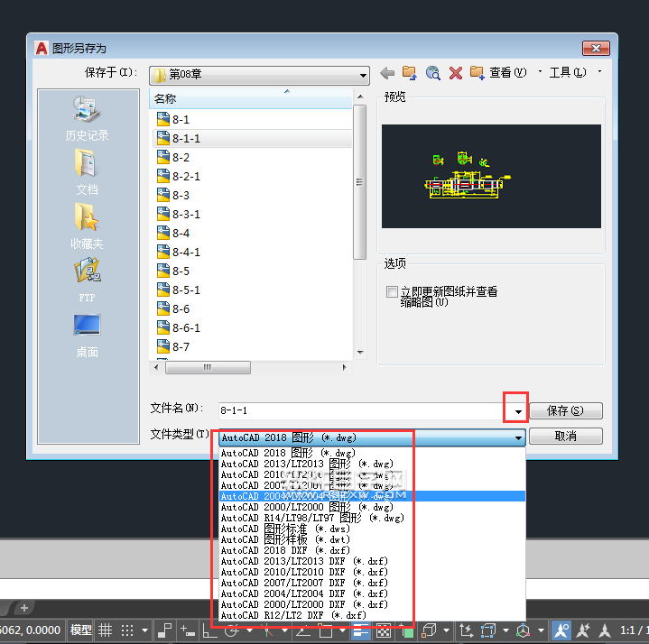The image size is (649, 644).
Task: Choose AutoCAD 2010/LT2010 DXF type
Action: coord(372,572)
